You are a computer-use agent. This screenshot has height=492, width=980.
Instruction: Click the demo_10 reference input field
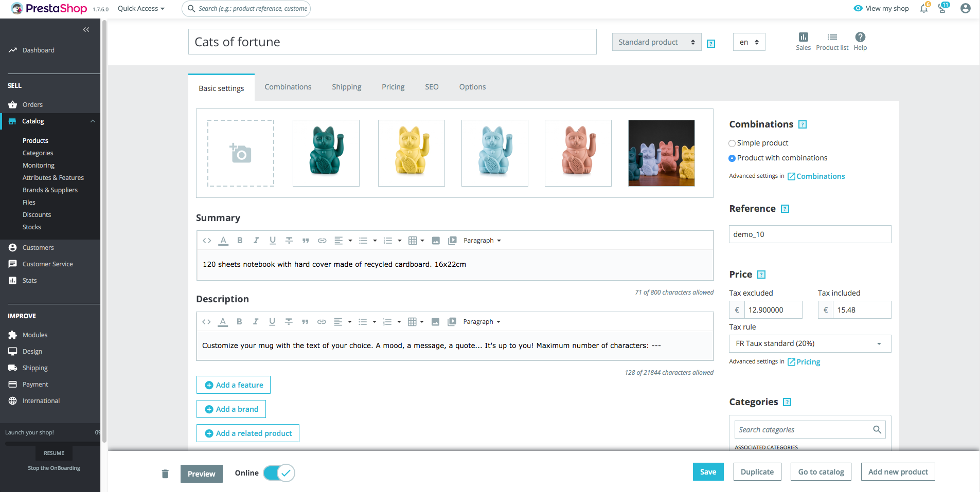[810, 234]
